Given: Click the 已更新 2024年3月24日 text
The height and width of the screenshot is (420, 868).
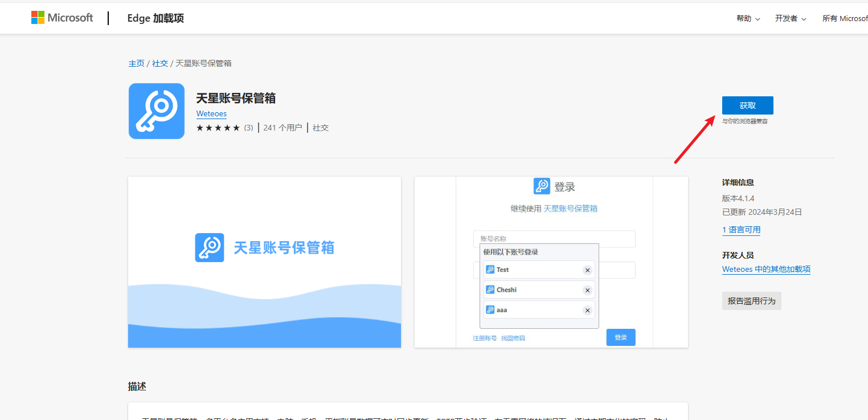Looking at the screenshot, I should pos(762,212).
